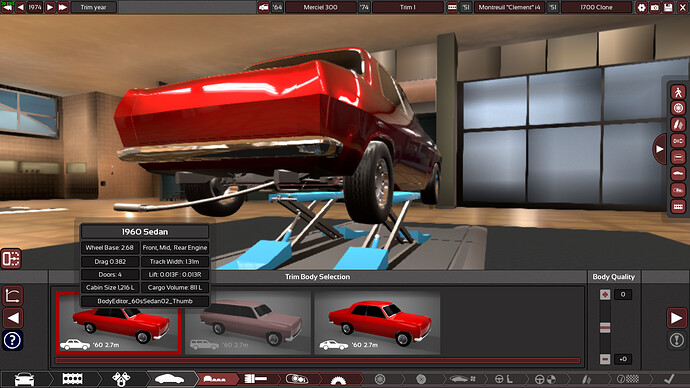Open the Trim 1 name field

pos(407,7)
